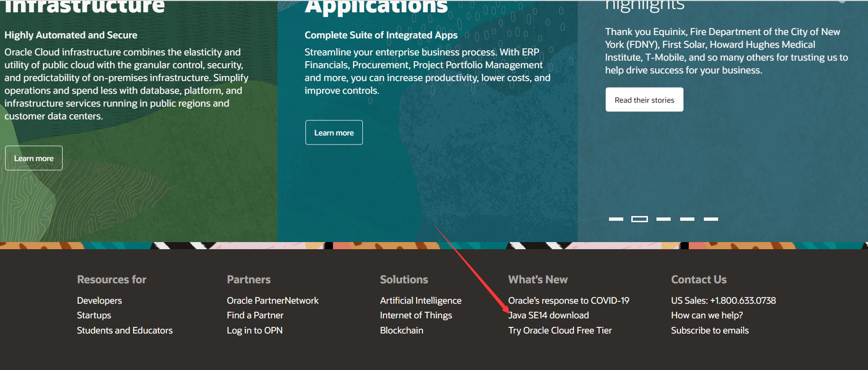This screenshot has height=370, width=868.
Task: Open the Blockchain link
Action: [x=402, y=330]
